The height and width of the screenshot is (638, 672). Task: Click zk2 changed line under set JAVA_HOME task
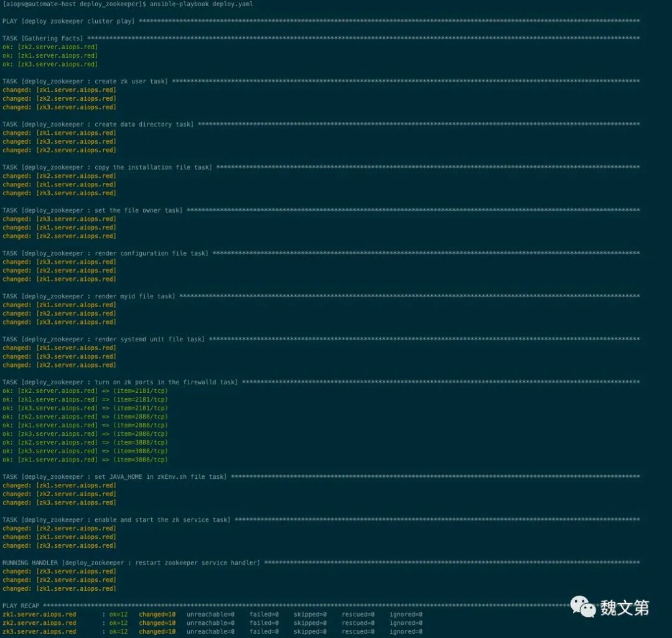pyautogui.click(x=59, y=494)
